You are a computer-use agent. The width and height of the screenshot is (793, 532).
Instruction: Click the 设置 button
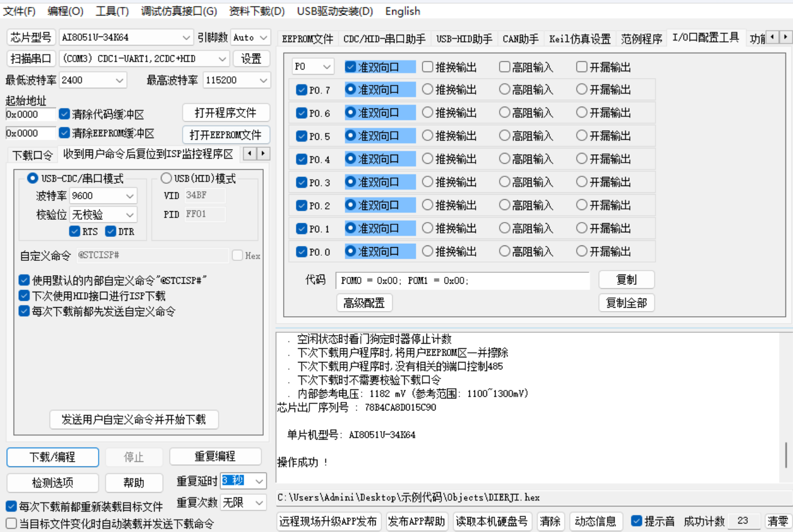(251, 58)
